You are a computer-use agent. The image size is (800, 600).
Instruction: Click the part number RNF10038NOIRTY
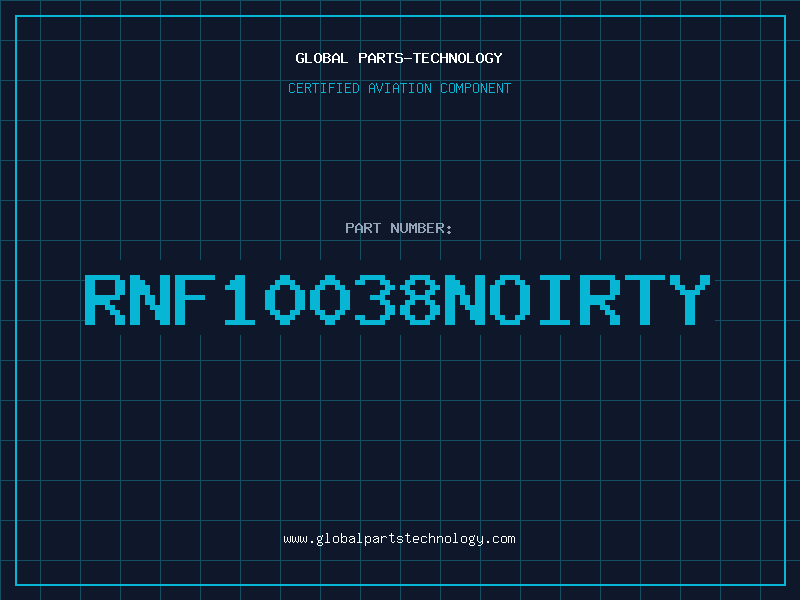[x=397, y=300]
